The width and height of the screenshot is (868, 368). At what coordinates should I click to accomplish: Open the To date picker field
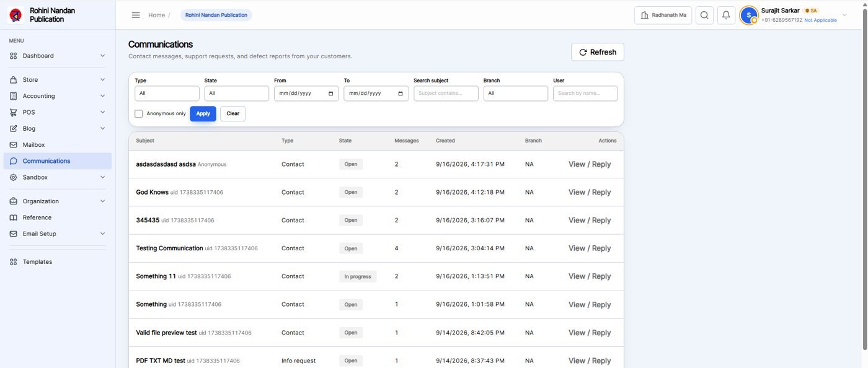tap(376, 94)
